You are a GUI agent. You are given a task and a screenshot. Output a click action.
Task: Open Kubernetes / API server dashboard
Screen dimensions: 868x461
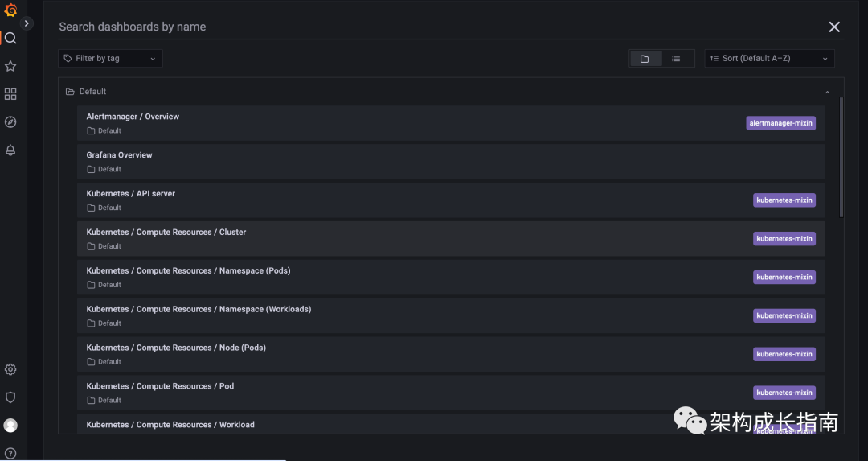click(x=451, y=200)
